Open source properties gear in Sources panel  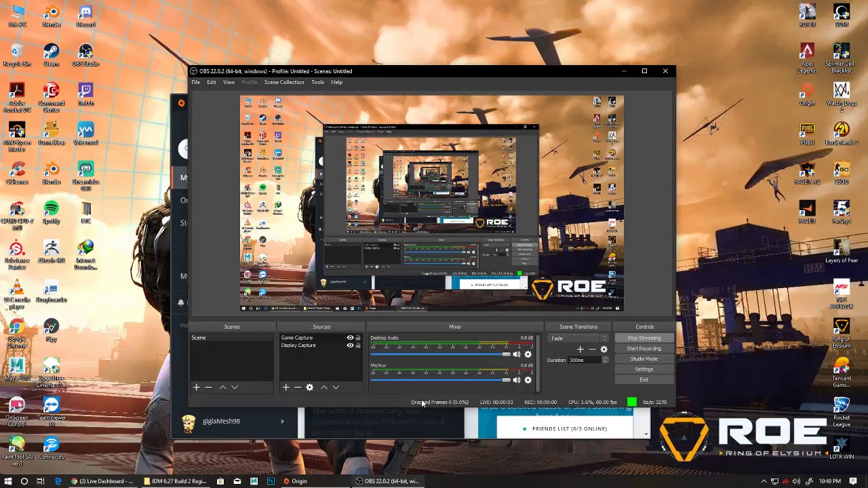point(310,387)
